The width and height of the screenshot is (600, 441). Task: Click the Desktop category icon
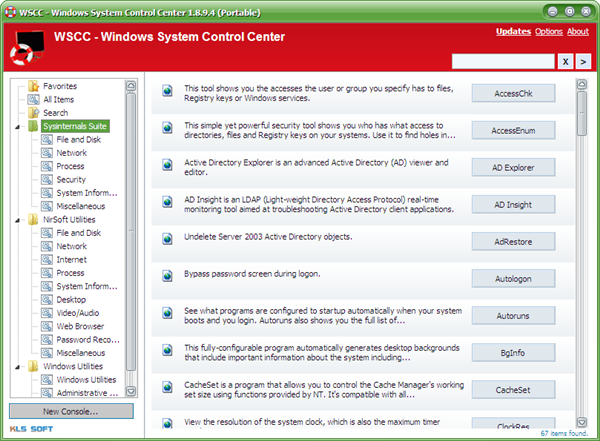[47, 300]
